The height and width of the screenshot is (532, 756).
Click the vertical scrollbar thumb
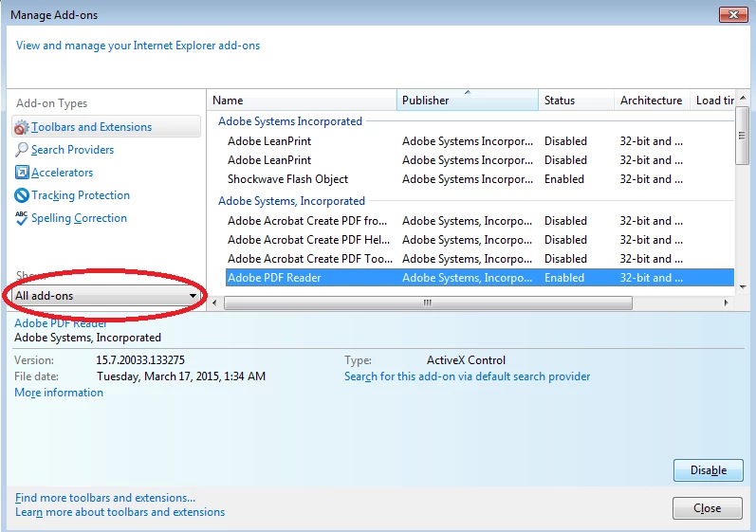pos(743,136)
